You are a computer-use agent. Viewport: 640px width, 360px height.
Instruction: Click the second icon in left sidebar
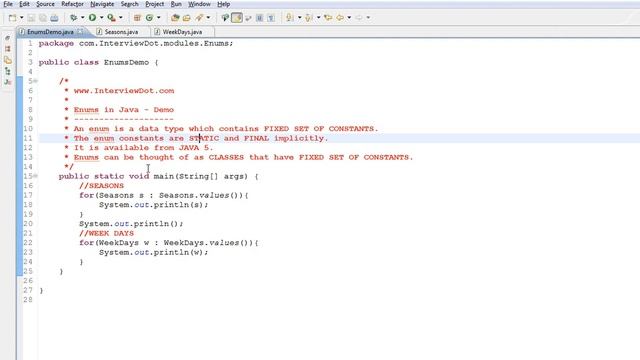pos(7,49)
